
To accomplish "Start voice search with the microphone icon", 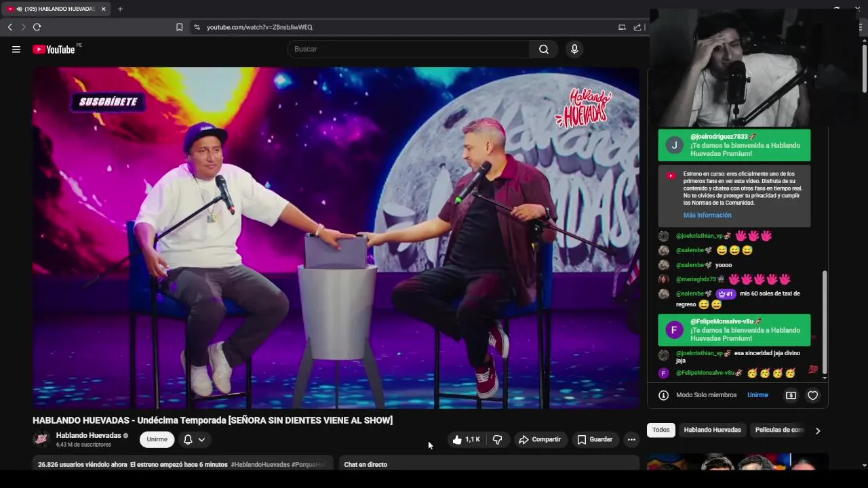I will click(574, 49).
